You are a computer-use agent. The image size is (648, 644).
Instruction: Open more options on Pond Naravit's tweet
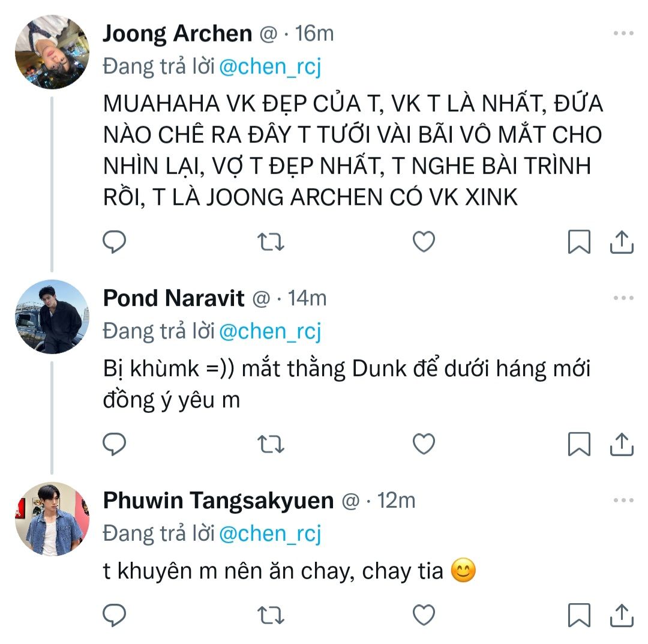pyautogui.click(x=623, y=298)
